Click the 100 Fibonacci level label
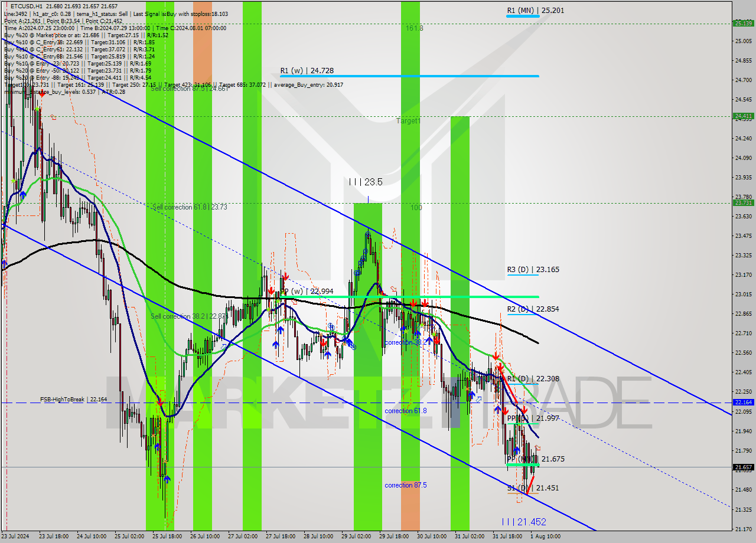 pyautogui.click(x=417, y=208)
